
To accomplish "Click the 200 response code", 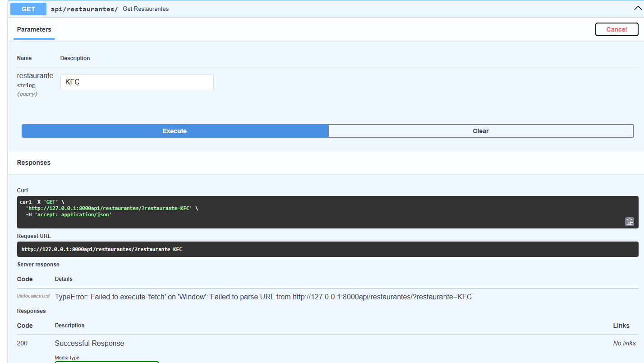I will (22, 344).
